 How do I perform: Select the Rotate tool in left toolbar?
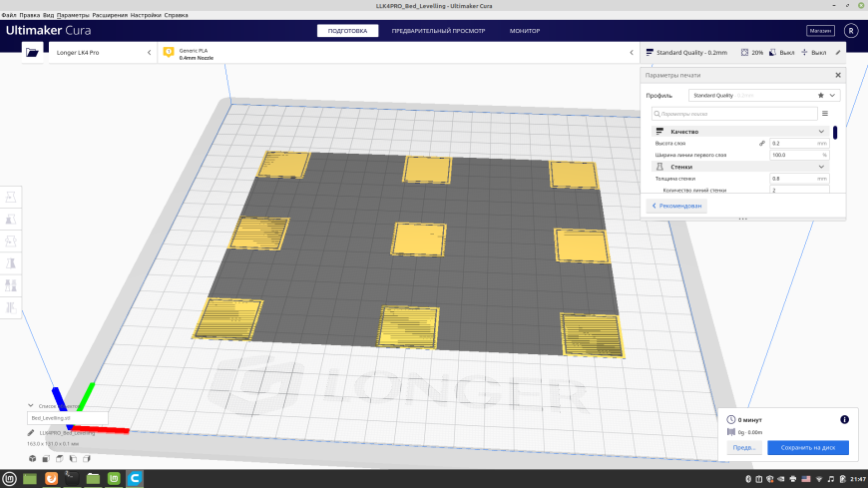point(11,242)
